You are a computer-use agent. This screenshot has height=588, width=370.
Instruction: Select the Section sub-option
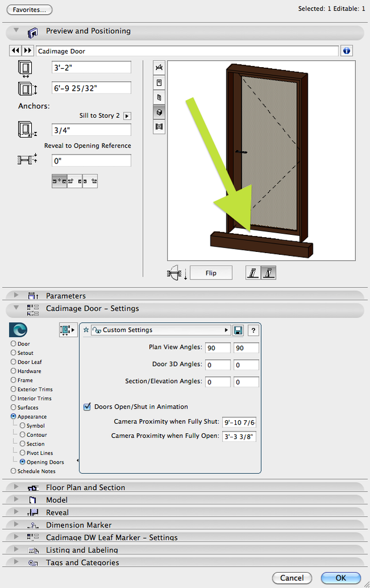22,444
